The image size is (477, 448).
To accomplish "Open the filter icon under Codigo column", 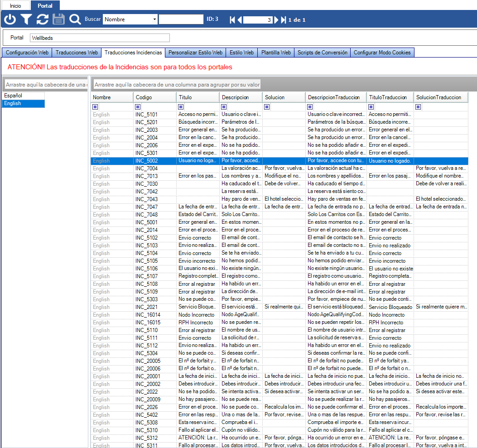I will coord(138,107).
